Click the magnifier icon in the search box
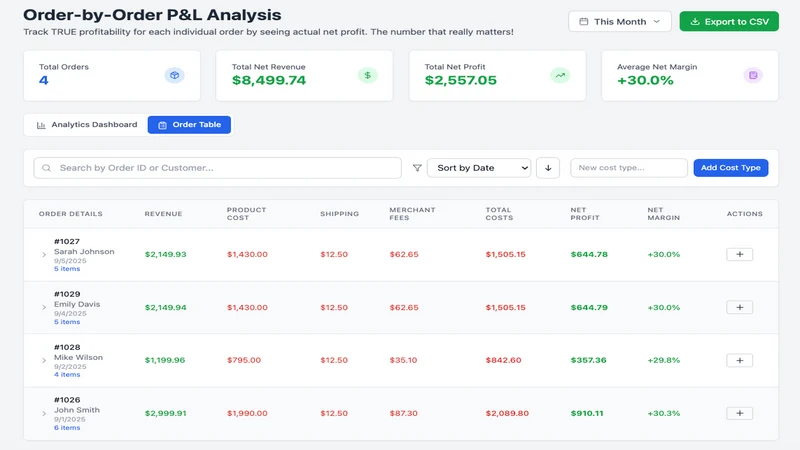Viewport: 800px width, 450px height. coord(46,168)
